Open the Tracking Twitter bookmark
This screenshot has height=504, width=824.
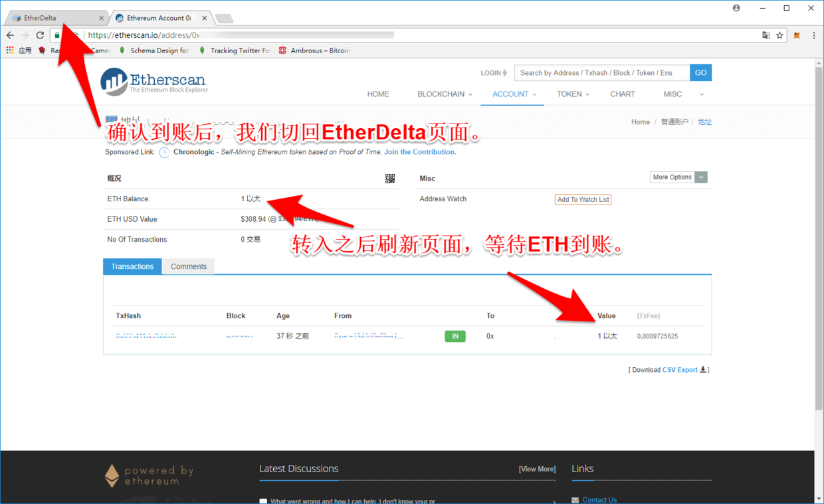coord(233,50)
